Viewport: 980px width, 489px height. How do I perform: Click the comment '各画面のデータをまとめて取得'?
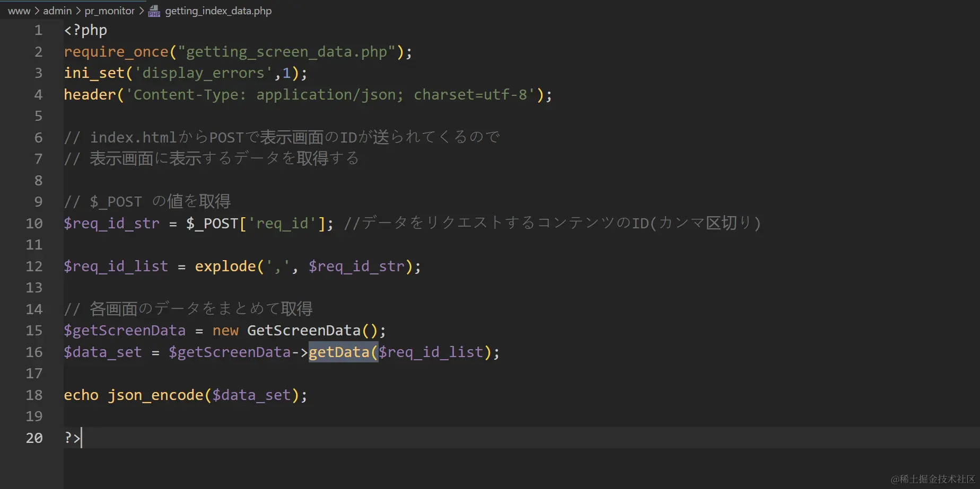(x=188, y=309)
